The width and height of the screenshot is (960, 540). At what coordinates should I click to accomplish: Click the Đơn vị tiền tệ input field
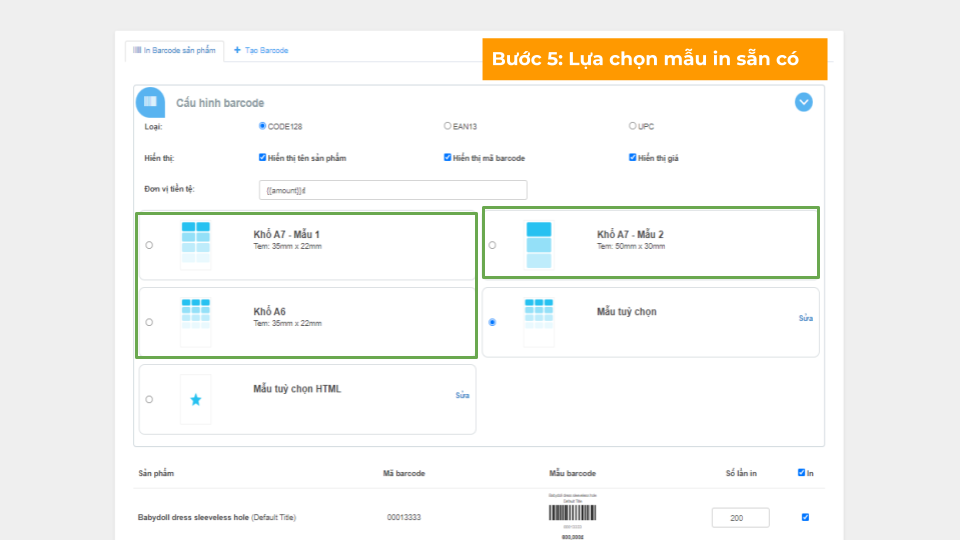coord(392,190)
